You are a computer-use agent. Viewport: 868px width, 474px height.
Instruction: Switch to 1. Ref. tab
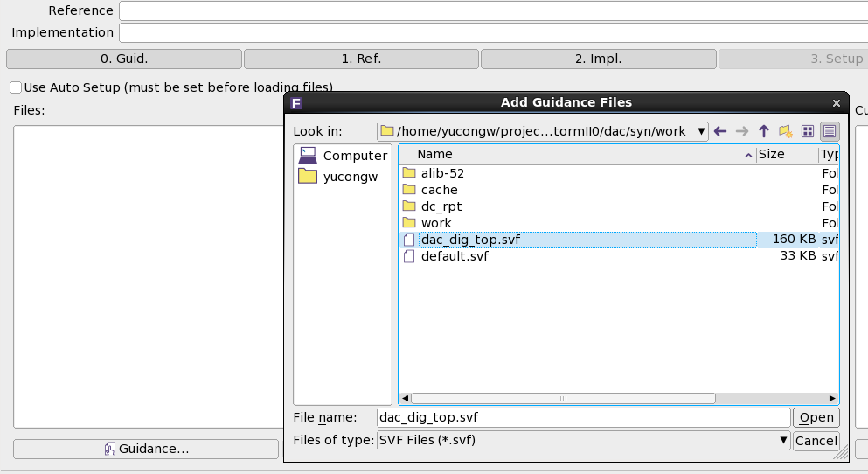[361, 59]
